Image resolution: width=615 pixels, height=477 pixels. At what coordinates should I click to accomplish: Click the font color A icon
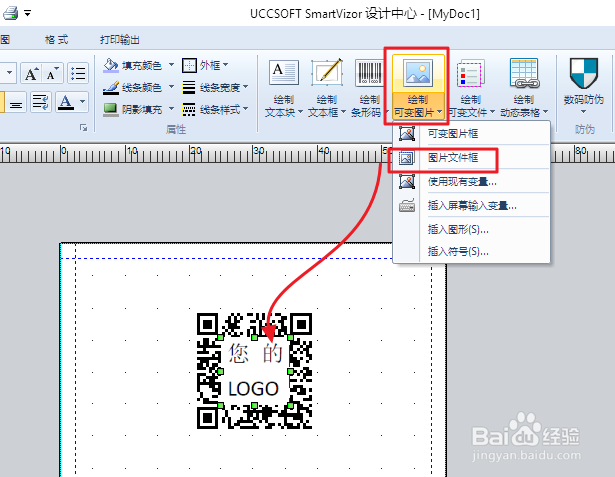coord(66,102)
